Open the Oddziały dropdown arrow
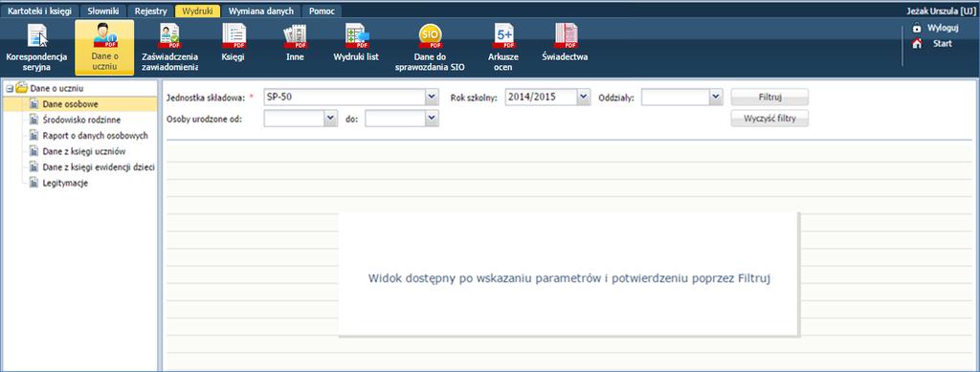This screenshot has width=980, height=372. click(x=716, y=97)
